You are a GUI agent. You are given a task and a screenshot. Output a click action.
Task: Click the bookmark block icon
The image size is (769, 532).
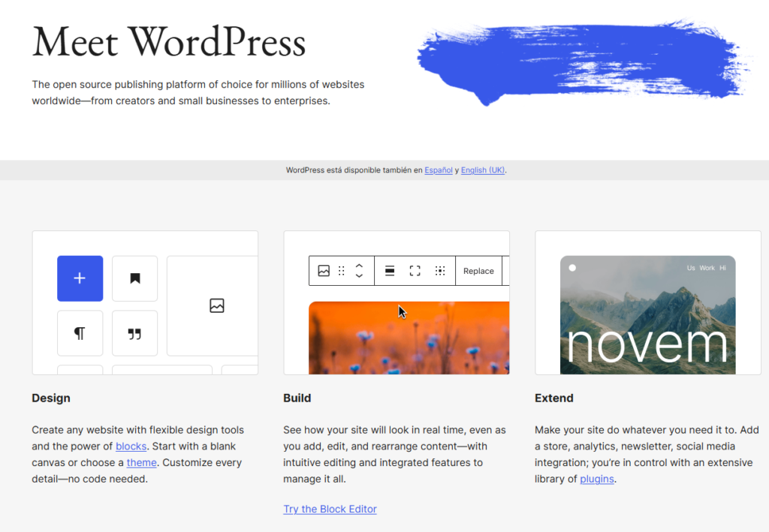tap(135, 278)
